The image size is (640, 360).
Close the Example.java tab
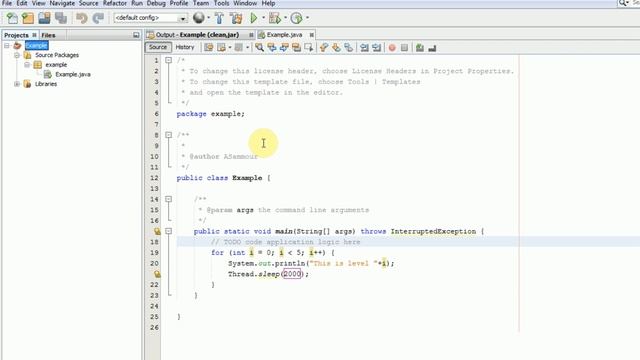[x=311, y=35]
